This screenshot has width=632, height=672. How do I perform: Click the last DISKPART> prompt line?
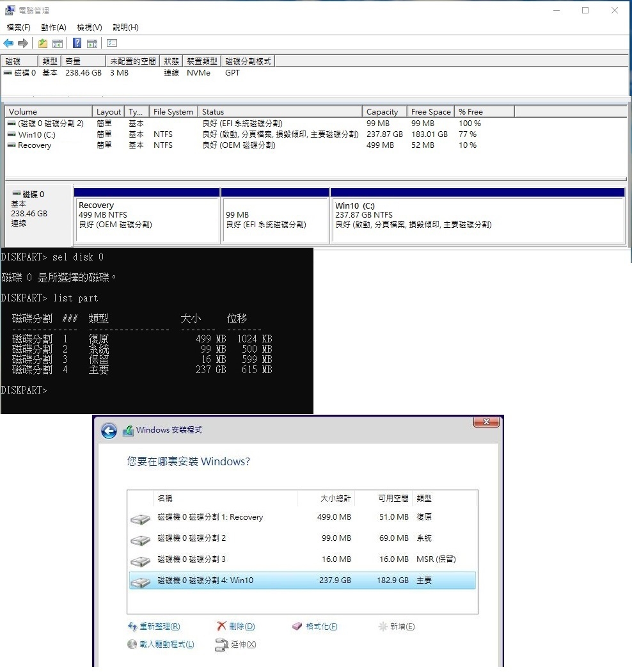(24, 390)
